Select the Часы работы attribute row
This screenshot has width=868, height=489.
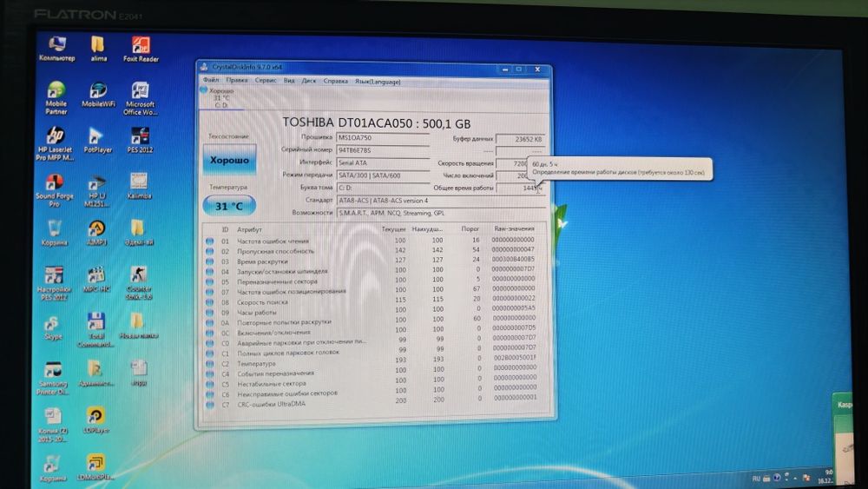coord(371,311)
